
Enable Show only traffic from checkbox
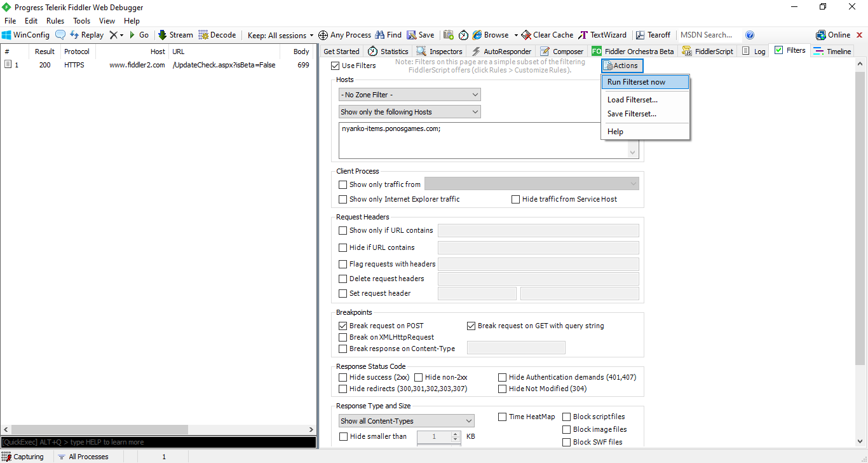pyautogui.click(x=343, y=184)
